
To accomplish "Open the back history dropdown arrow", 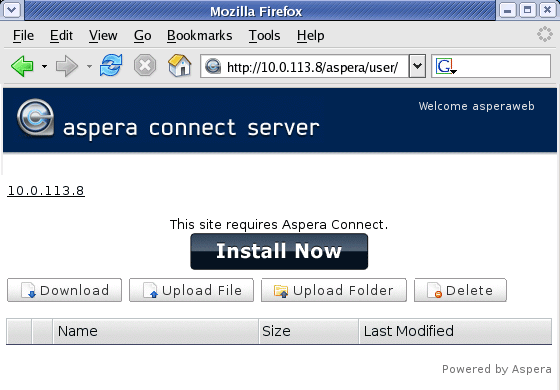I will point(44,66).
